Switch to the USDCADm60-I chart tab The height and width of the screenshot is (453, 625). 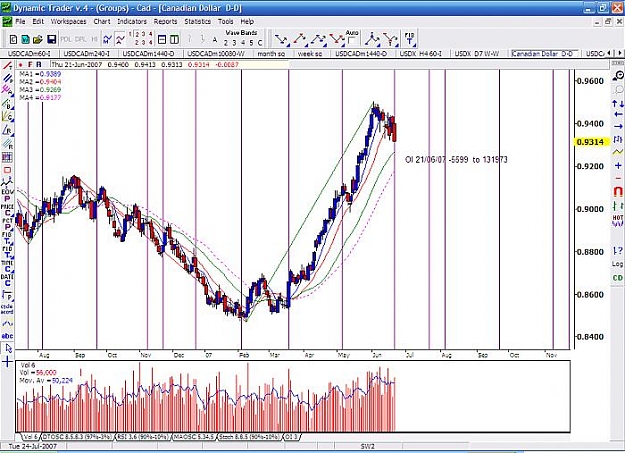pos(29,53)
